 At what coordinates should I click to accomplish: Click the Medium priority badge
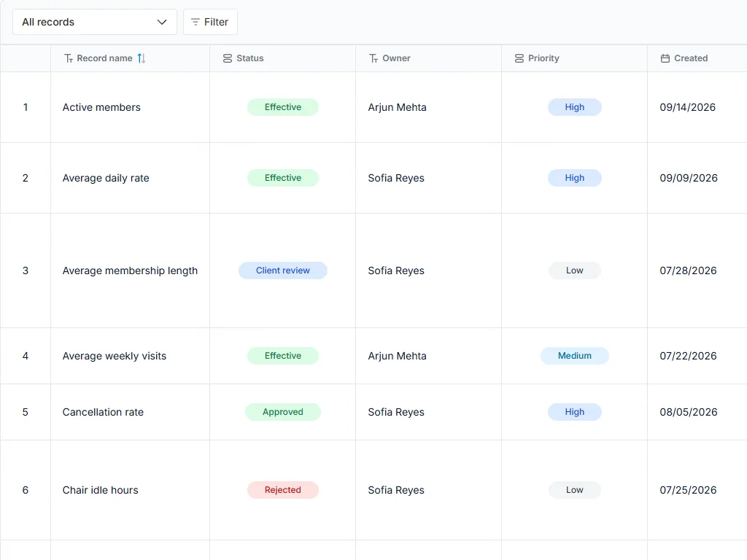pyautogui.click(x=575, y=356)
